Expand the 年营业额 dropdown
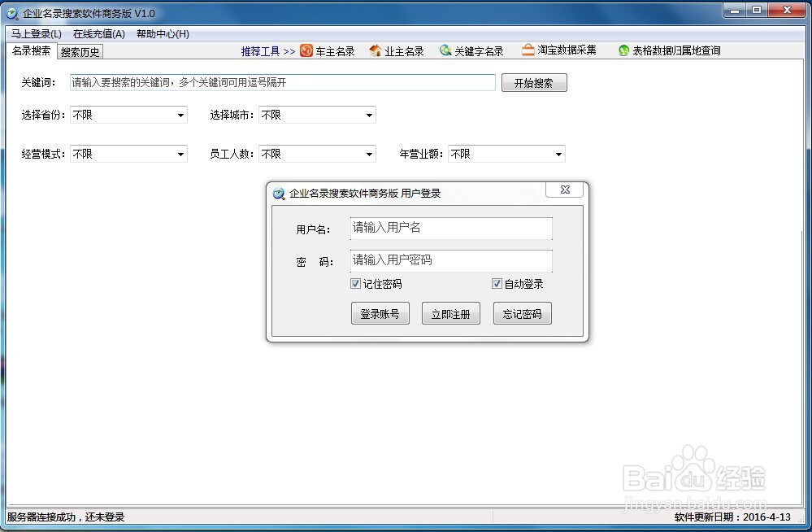 (558, 154)
